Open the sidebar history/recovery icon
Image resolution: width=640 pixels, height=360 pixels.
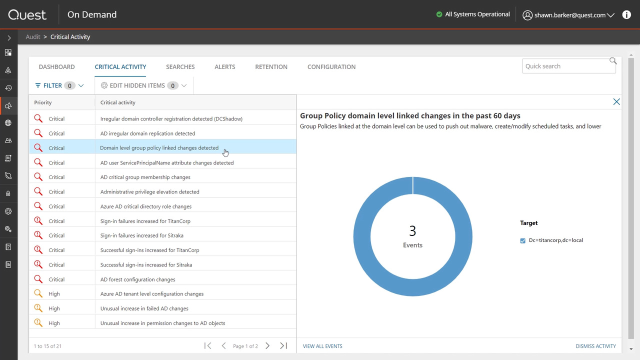[x=8, y=88]
